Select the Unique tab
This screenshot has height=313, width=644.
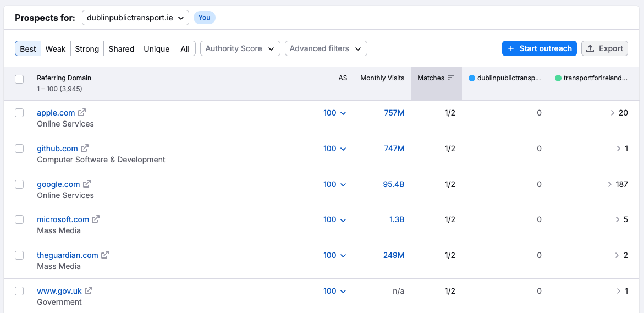(157, 48)
